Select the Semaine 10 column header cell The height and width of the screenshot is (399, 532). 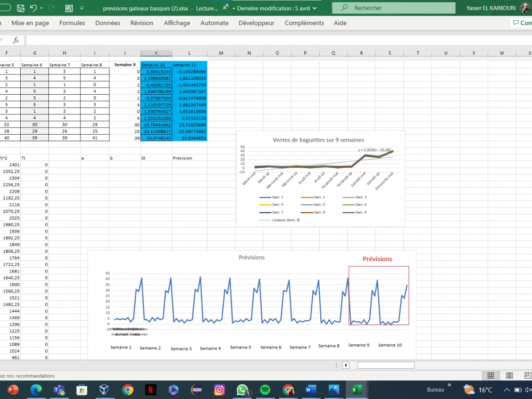(x=156, y=64)
